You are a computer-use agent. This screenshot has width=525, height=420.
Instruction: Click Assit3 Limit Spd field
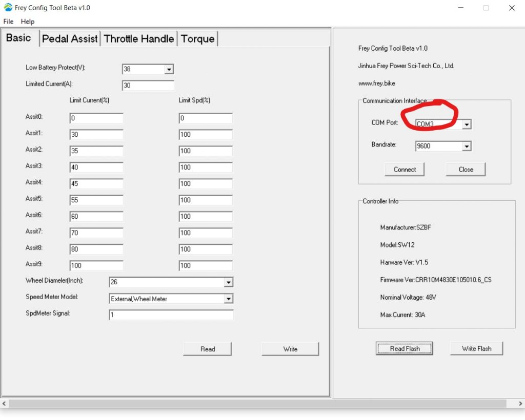(x=206, y=167)
